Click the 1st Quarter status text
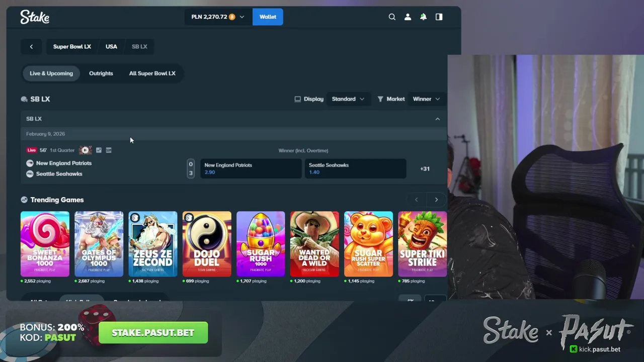 [x=62, y=150]
